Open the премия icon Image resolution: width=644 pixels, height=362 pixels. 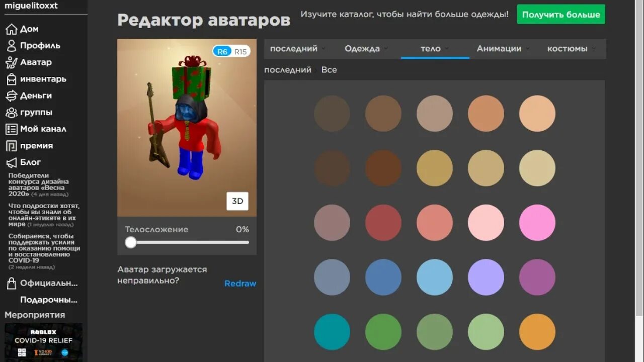[x=11, y=146]
